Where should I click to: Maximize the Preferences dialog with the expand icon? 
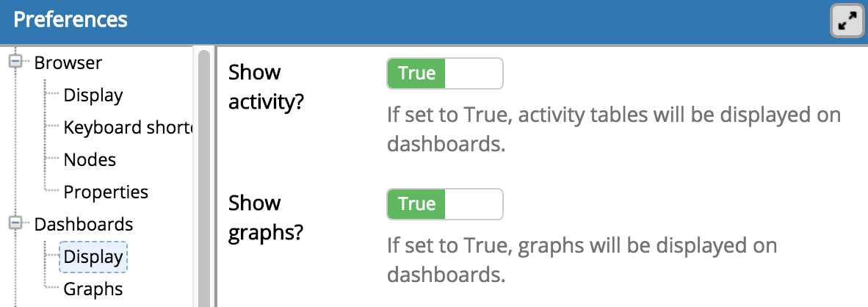pos(847,22)
